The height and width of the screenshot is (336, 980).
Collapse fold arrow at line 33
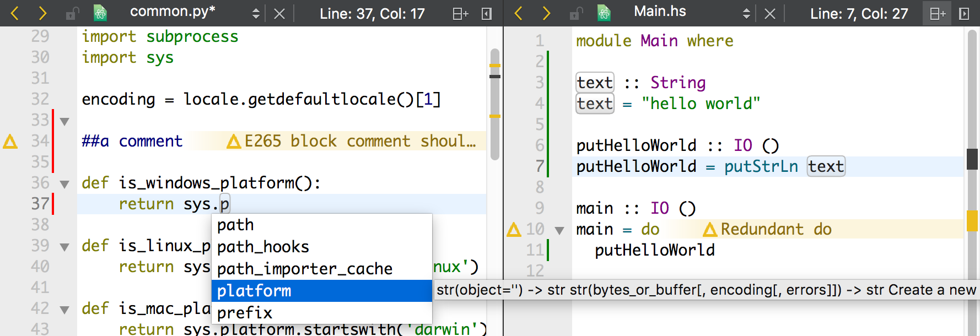(x=64, y=121)
